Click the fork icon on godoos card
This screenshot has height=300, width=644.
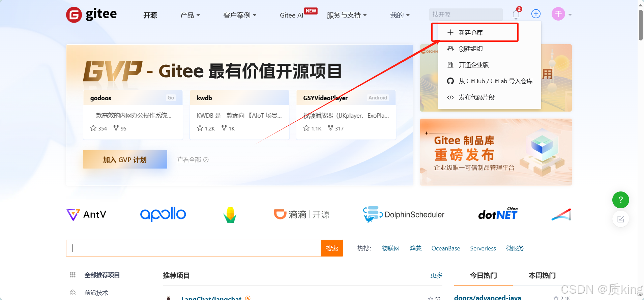116,128
